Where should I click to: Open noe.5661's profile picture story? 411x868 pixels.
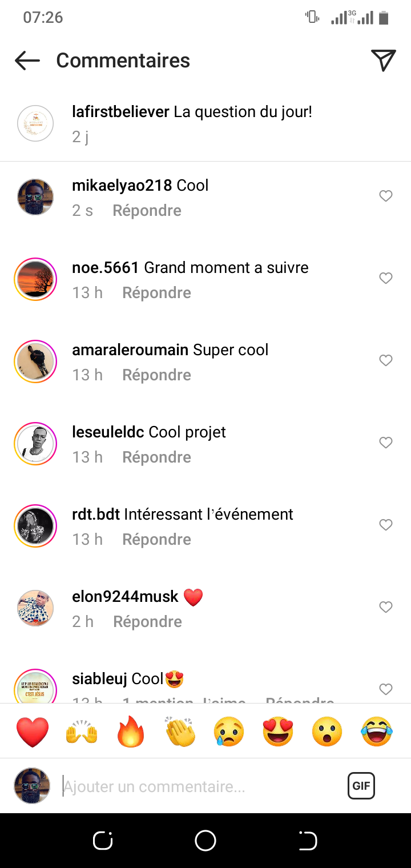click(x=35, y=279)
